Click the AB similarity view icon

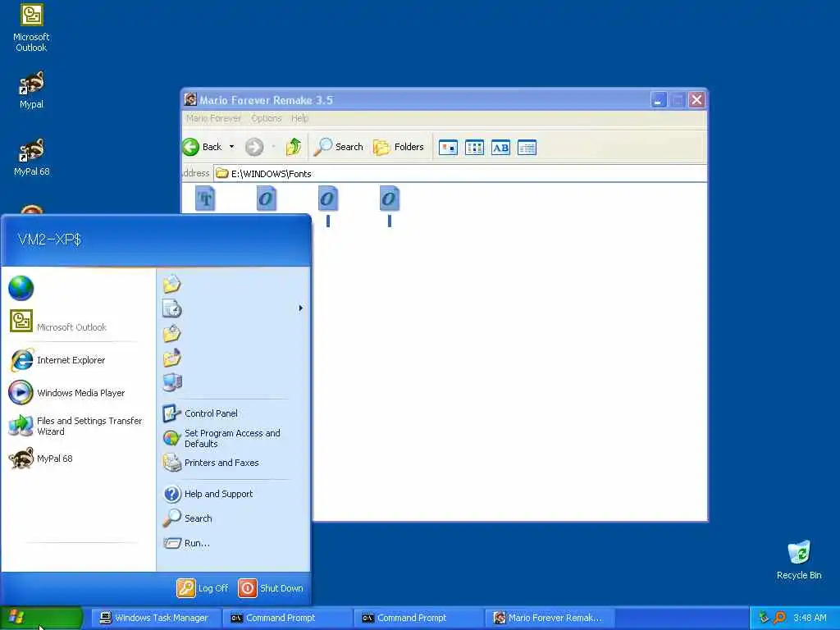(x=500, y=148)
